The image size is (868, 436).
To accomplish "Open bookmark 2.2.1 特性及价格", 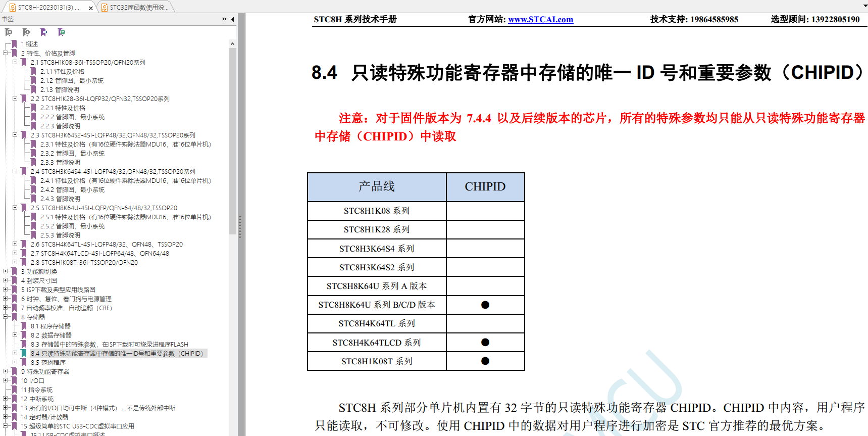I will point(63,108).
